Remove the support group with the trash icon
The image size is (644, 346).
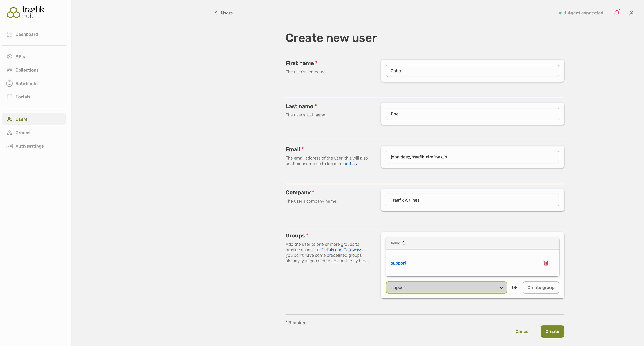click(546, 263)
